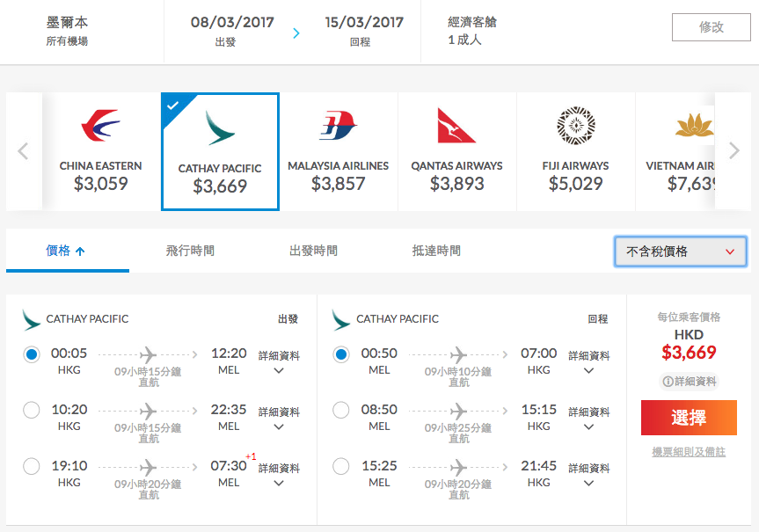Screen dimensions: 759x532
Task: Open the 不含稅價格 price dropdown
Action: (x=680, y=251)
